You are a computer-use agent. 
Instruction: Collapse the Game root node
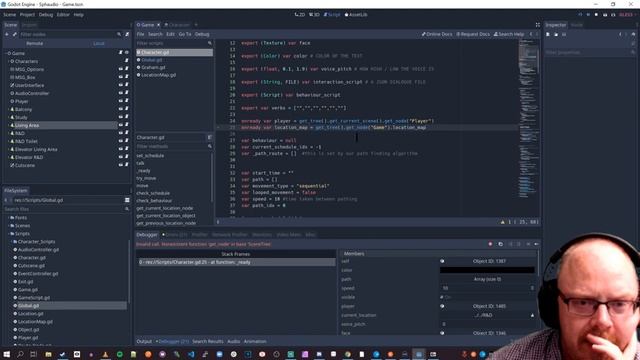pyautogui.click(x=5, y=53)
